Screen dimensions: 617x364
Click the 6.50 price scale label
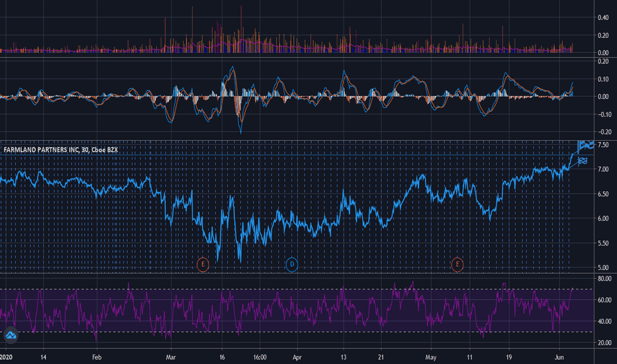coord(603,194)
